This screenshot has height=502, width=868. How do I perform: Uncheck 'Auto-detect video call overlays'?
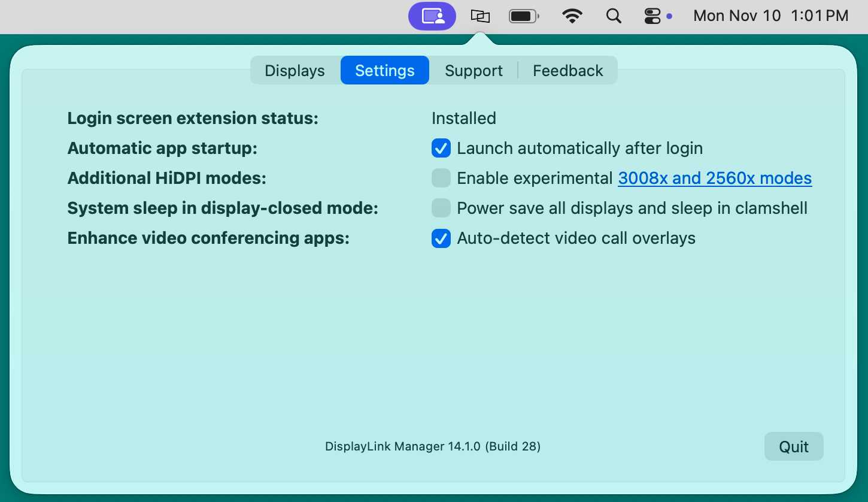441,238
